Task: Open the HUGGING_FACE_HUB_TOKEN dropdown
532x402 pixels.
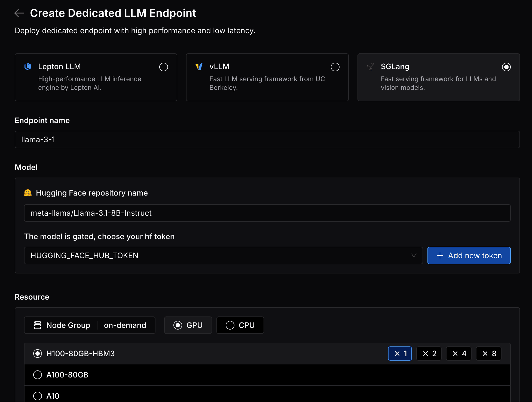Action: tap(224, 255)
